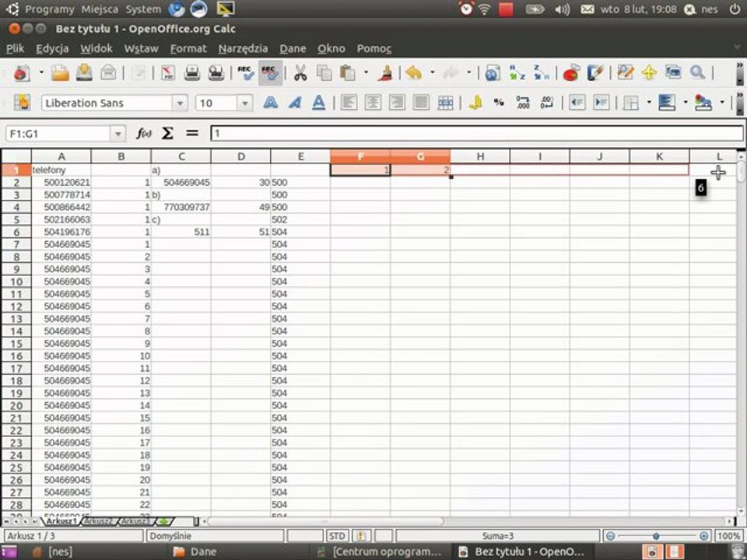The image size is (747, 560).
Task: Toggle AutoSpellcheck
Action: coord(270,73)
